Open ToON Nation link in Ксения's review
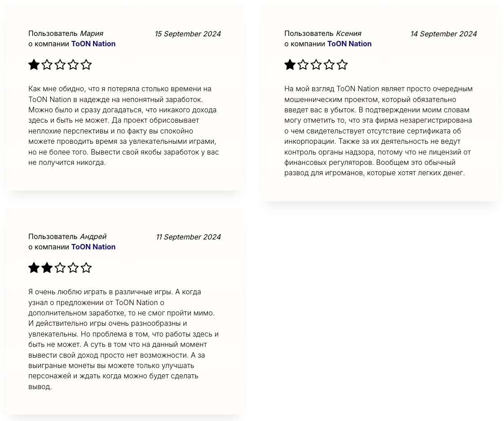 (x=349, y=44)
